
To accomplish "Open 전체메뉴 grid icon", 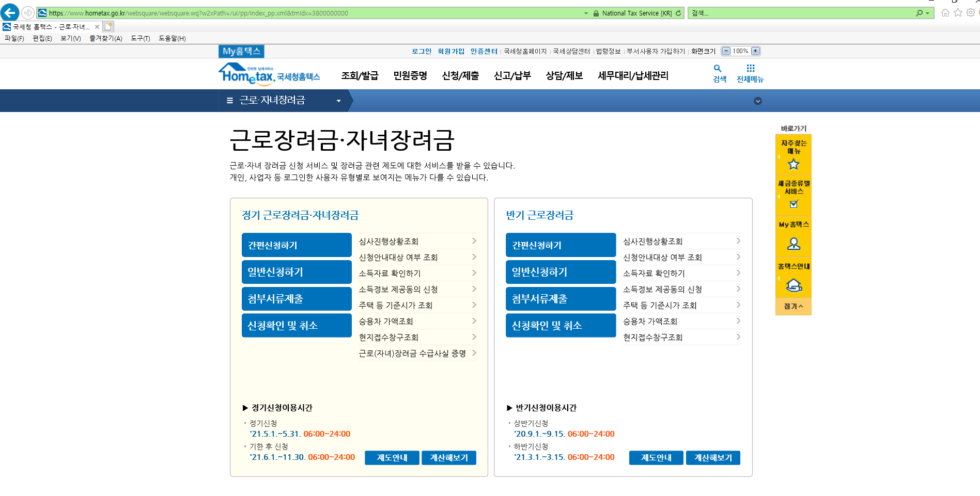I will 751,68.
